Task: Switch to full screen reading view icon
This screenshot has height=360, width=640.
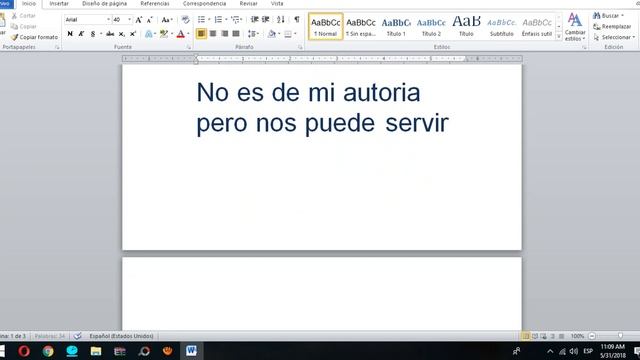Action: click(x=535, y=336)
